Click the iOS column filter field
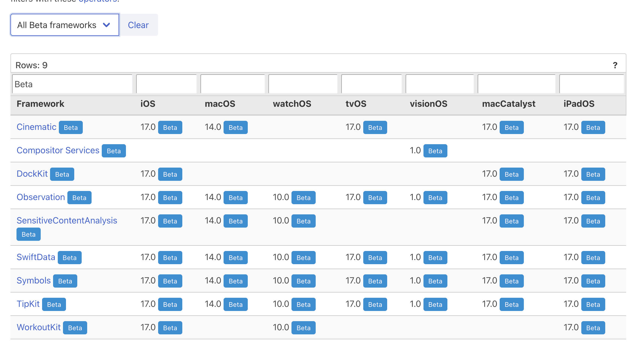Image resolution: width=644 pixels, height=355 pixels. tap(166, 84)
